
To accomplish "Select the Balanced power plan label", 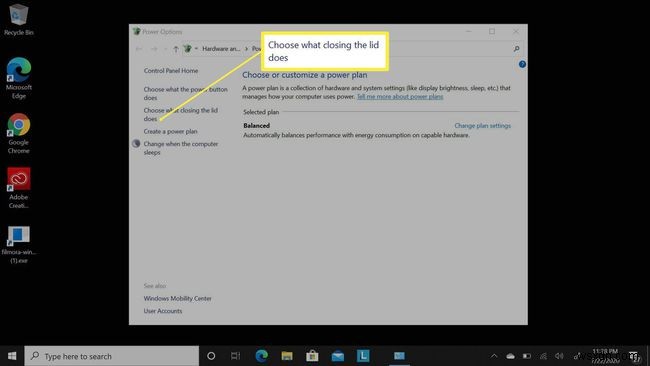I will [x=257, y=126].
